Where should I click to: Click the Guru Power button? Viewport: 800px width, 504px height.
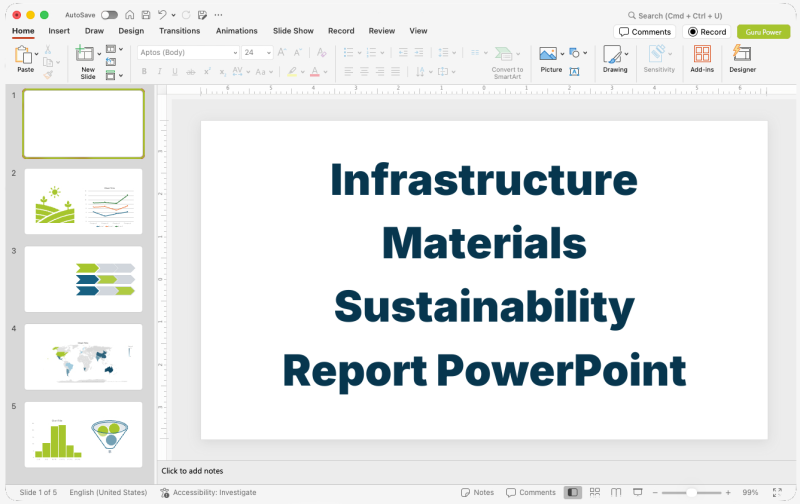pos(763,32)
